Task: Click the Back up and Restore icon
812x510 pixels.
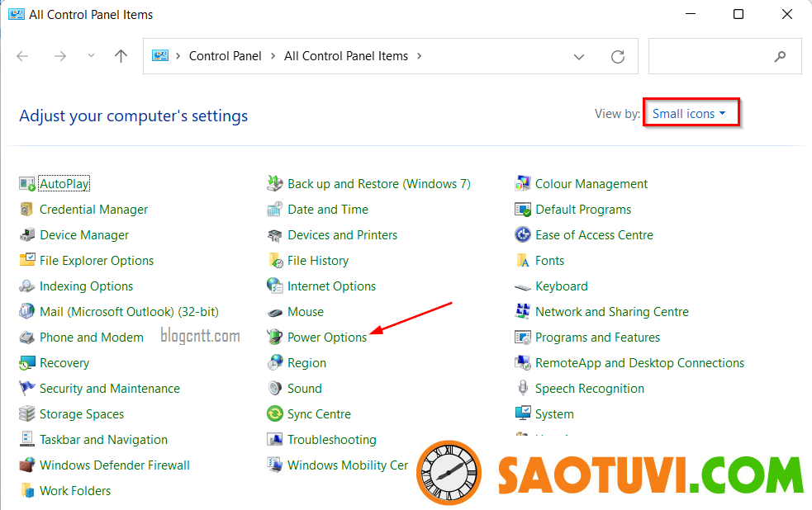Action: (275, 184)
